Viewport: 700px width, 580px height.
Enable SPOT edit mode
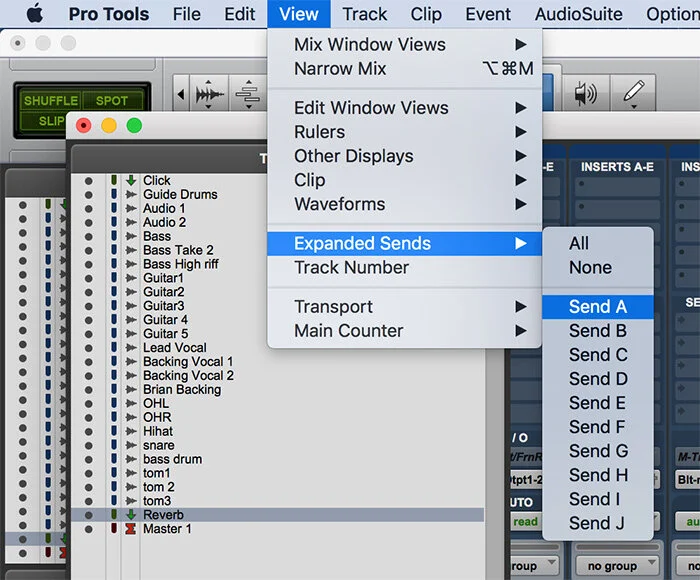[112, 100]
